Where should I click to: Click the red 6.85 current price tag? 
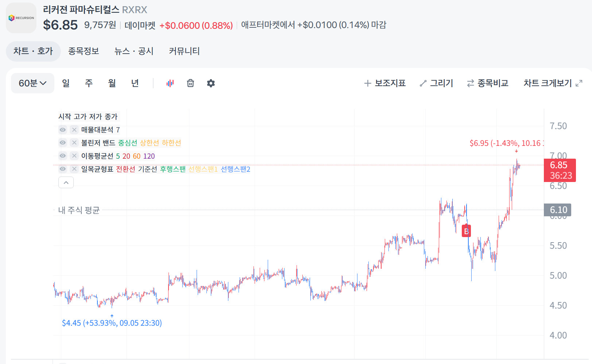(560, 170)
